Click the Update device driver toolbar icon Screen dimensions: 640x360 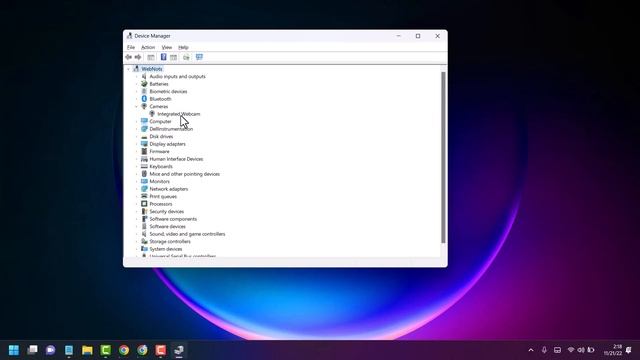[186, 57]
